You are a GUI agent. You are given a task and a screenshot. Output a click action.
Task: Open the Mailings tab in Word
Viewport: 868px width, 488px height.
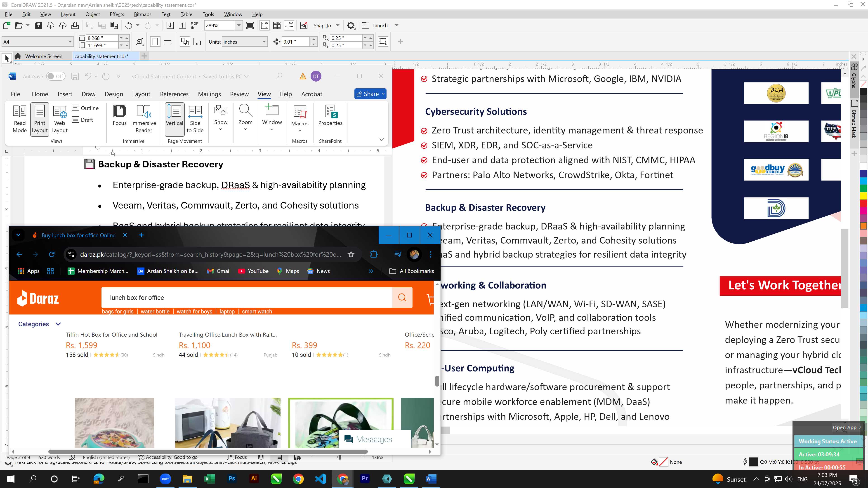pos(209,94)
